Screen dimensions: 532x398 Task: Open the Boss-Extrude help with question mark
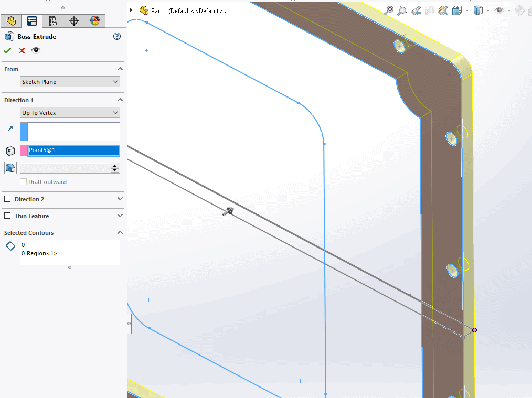pyautogui.click(x=116, y=36)
